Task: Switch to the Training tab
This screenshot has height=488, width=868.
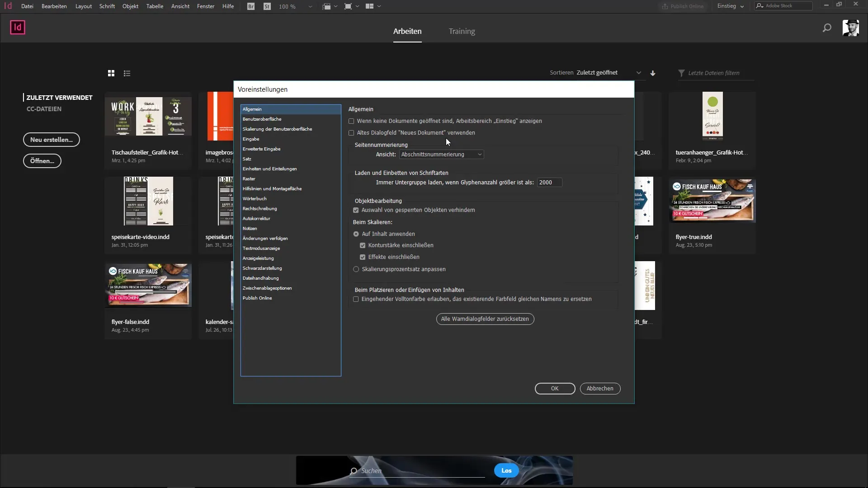Action: click(x=462, y=31)
